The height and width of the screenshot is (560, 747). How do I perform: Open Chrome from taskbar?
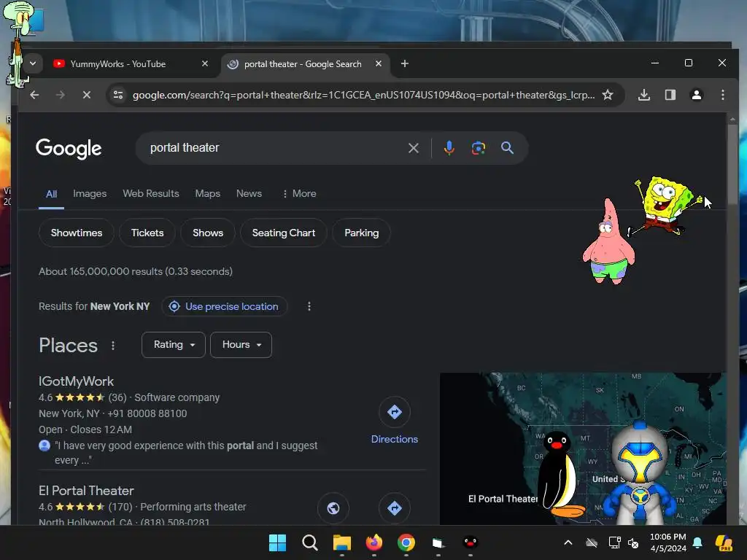(x=406, y=542)
